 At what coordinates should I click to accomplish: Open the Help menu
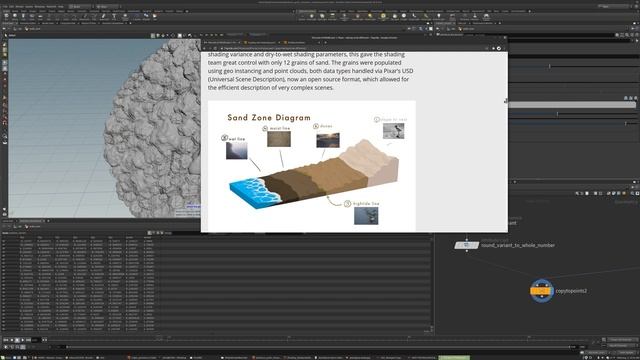point(61,7)
